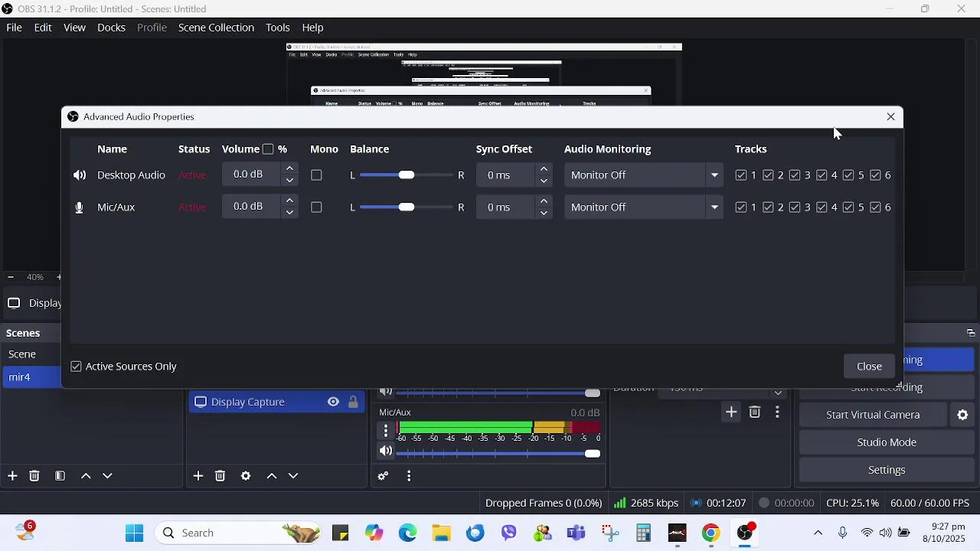Viewport: 980px width, 551px height.
Task: Adjust Desktop Audio balance slider
Action: [x=407, y=175]
